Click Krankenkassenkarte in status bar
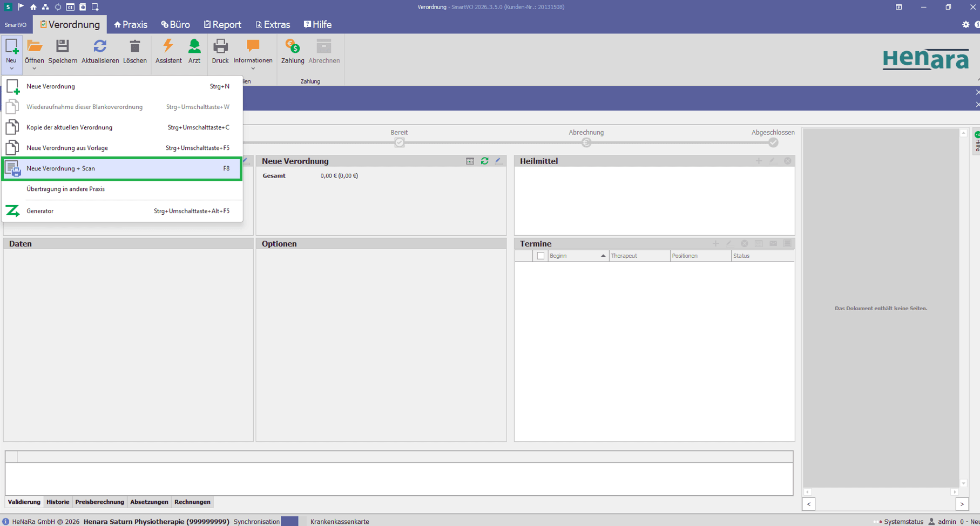Viewport: 980px width, 526px height. (x=340, y=522)
